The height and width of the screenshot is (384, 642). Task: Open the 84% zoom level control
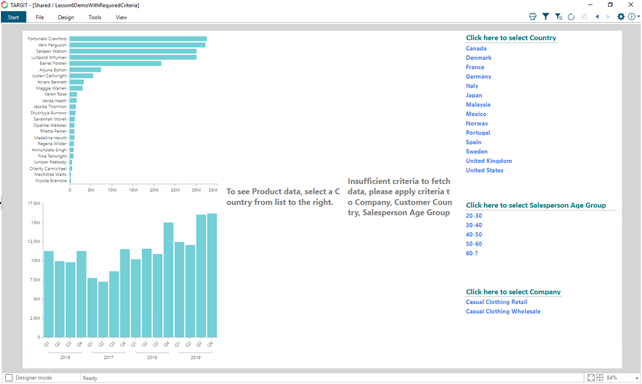point(612,378)
